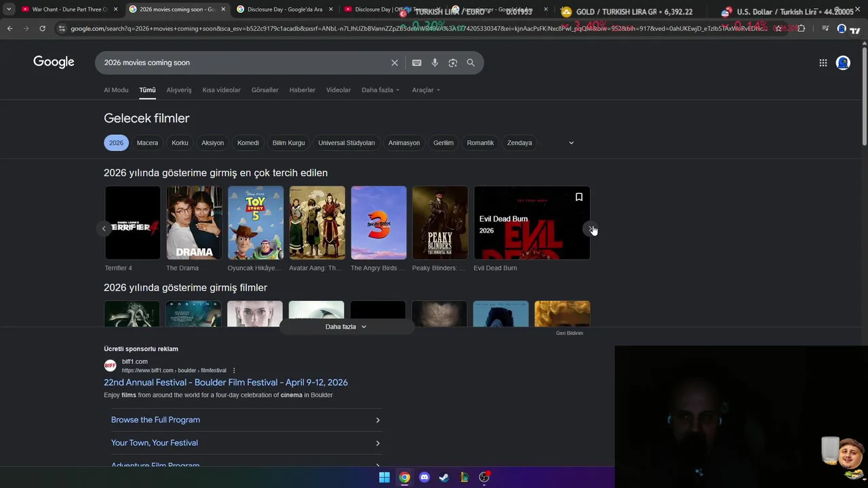This screenshot has height=488, width=868.
Task: Open the Avatar Aang movie poster
Action: coord(317,223)
